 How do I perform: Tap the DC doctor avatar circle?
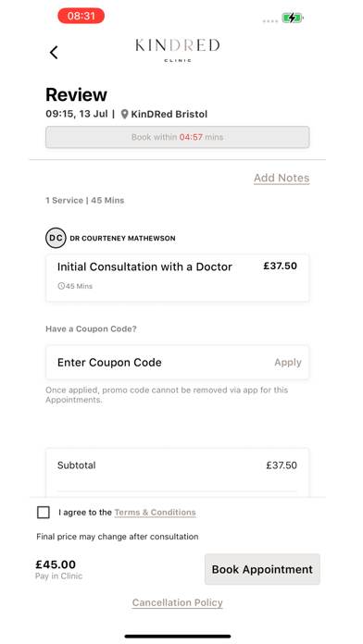tap(56, 238)
